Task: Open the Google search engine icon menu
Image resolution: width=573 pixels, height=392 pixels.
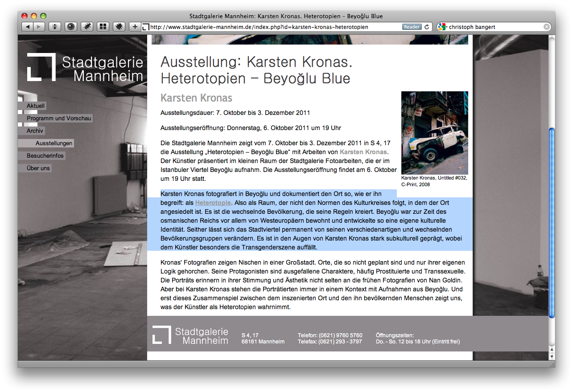Action: click(x=442, y=27)
